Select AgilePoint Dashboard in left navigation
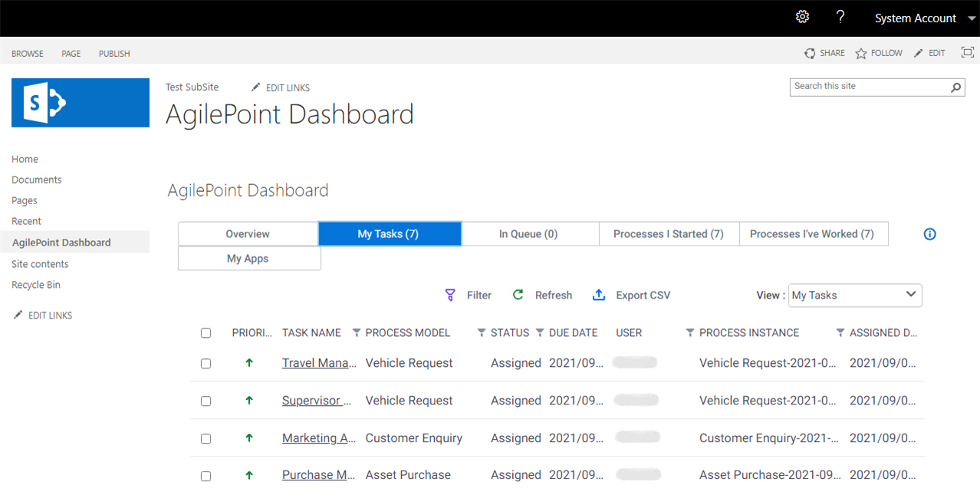 click(x=61, y=243)
